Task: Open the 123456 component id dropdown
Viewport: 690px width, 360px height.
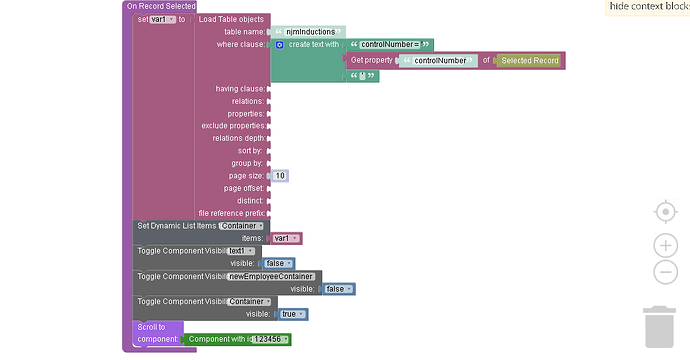Action: point(271,339)
